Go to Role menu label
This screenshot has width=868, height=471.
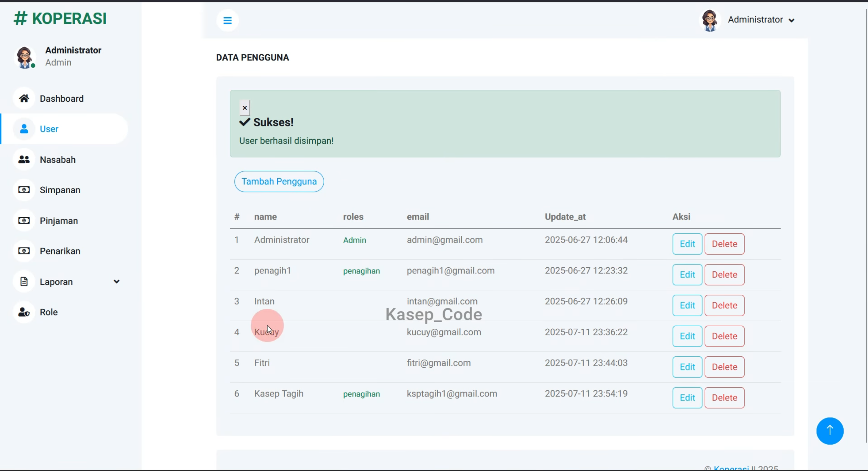(x=49, y=312)
